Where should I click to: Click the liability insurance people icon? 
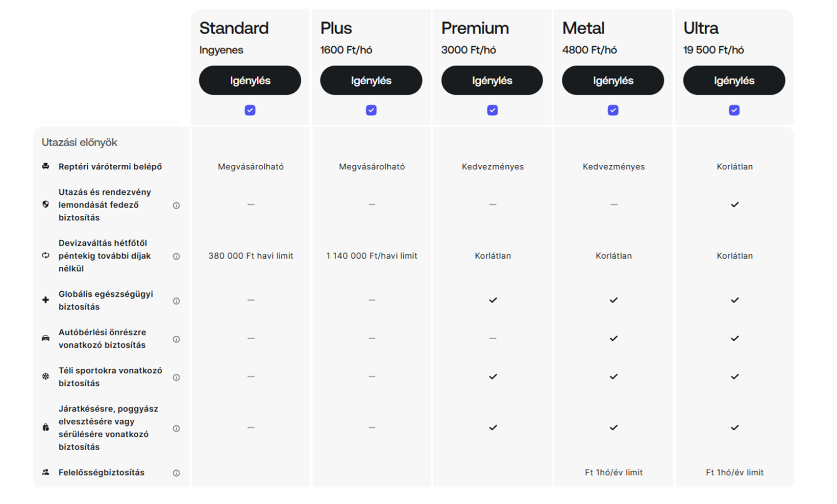pos(46,472)
